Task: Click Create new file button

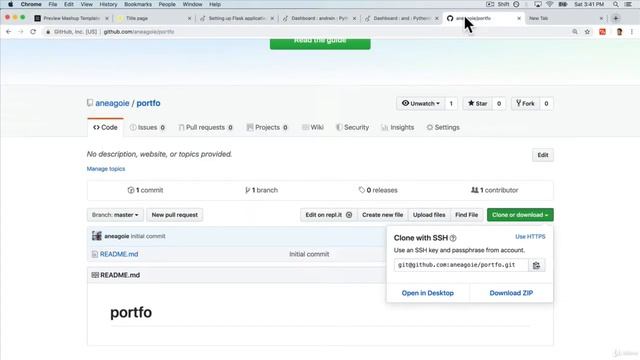Action: [x=382, y=215]
